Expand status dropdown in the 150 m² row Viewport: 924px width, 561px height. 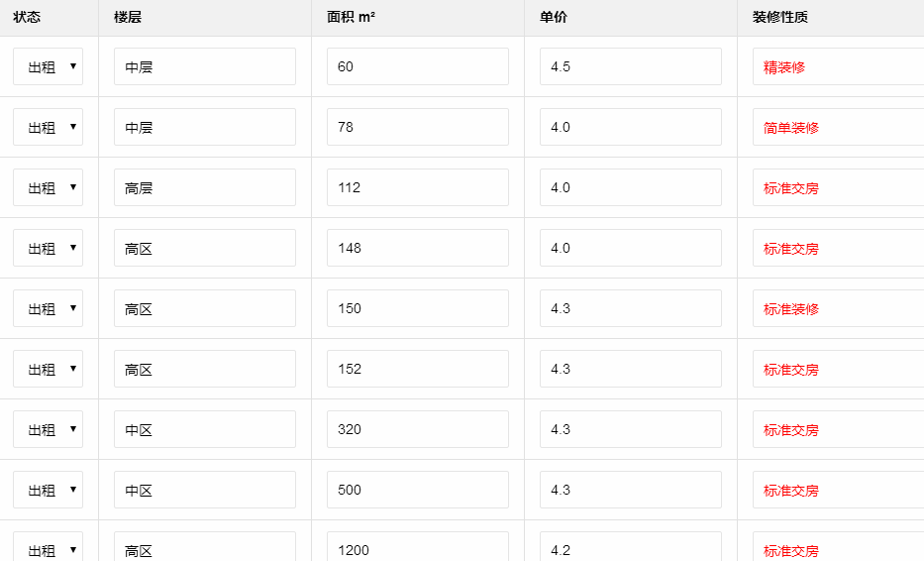(48, 309)
